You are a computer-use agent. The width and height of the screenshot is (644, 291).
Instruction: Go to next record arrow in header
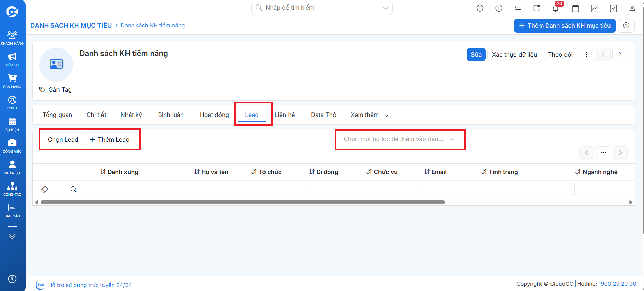(620, 55)
